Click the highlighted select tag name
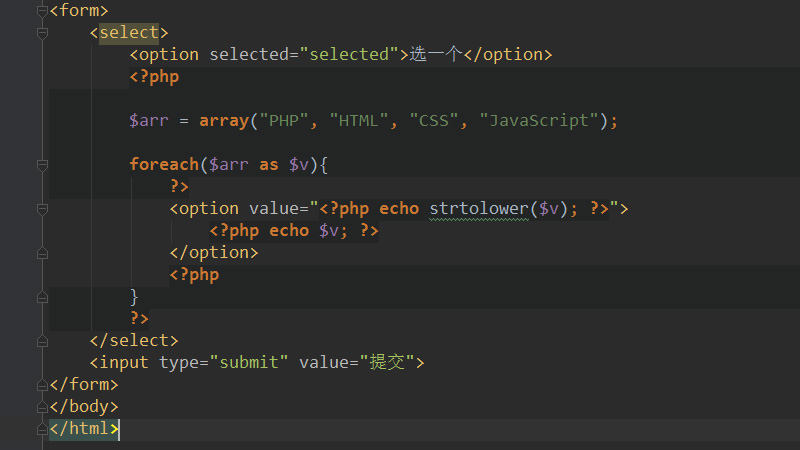Viewport: 800px width, 450px height. [129, 32]
